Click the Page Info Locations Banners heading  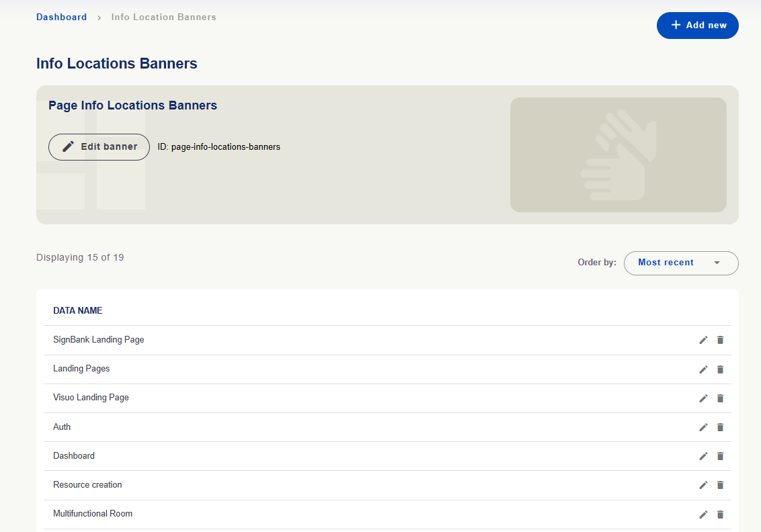click(132, 105)
